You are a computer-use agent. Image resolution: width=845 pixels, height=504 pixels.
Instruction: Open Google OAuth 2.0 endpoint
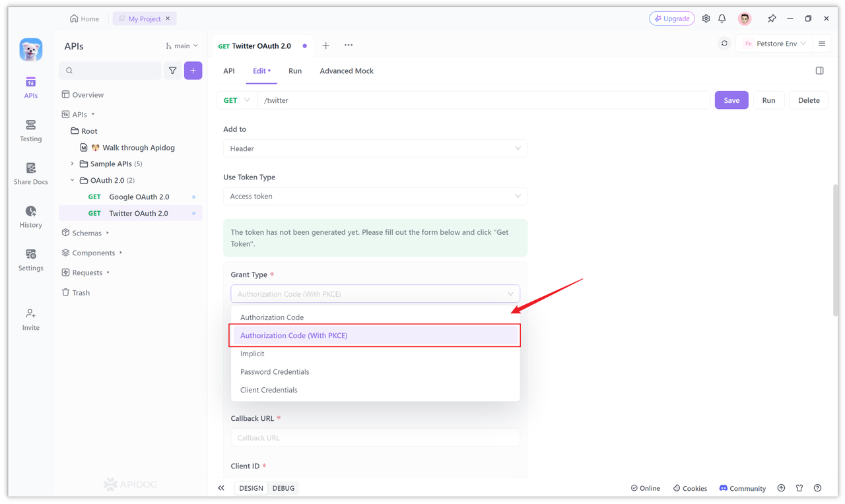(x=131, y=197)
